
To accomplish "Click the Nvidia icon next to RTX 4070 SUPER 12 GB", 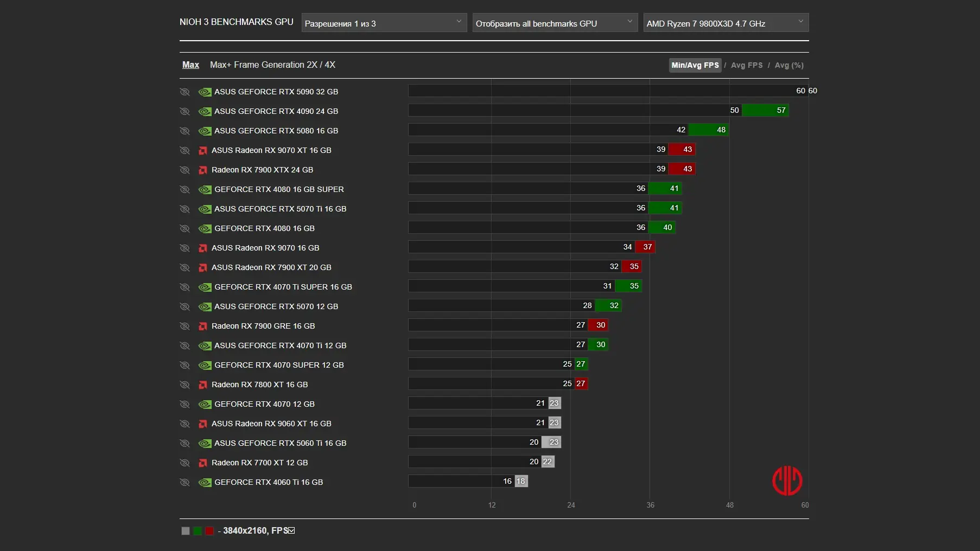I will coord(205,366).
